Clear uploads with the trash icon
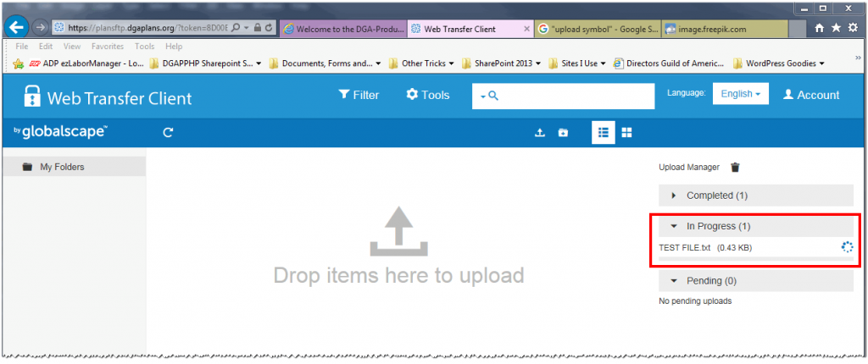 [735, 168]
